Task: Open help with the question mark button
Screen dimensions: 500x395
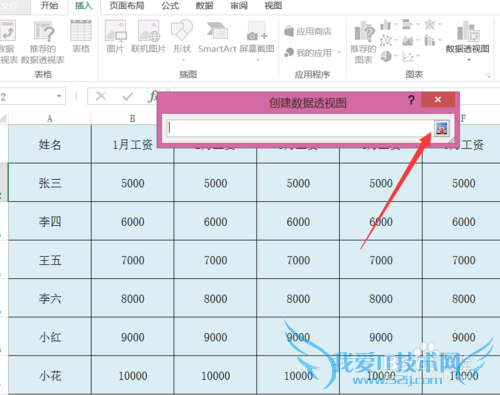Action: (x=411, y=100)
